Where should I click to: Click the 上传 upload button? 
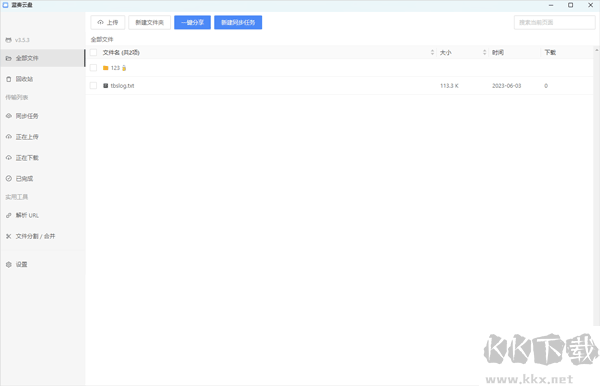coord(108,23)
